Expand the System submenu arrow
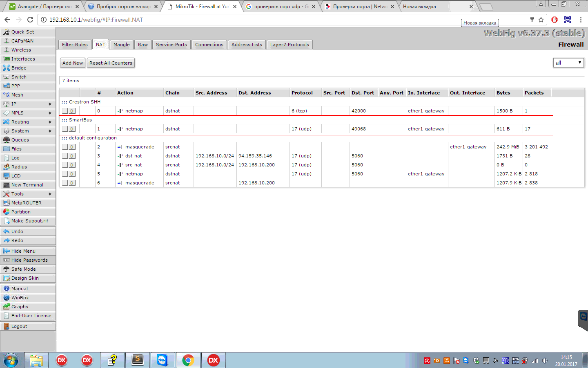Viewport: 588px width, 368px height. click(x=50, y=131)
